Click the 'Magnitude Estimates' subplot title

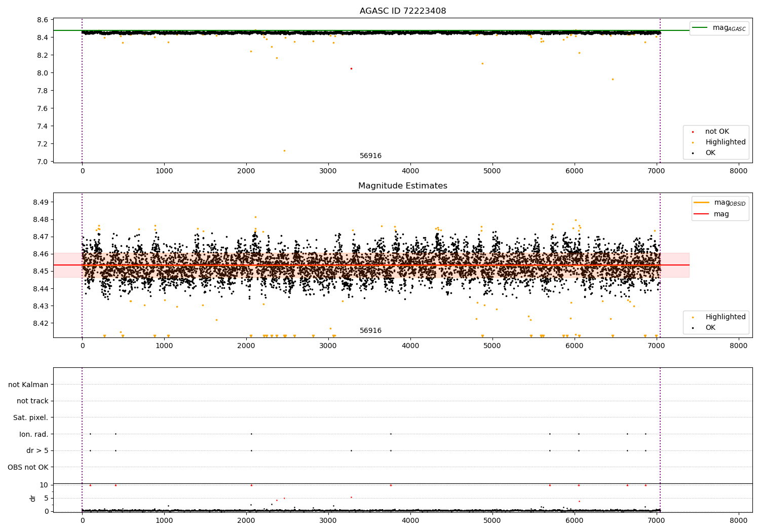pyautogui.click(x=403, y=186)
